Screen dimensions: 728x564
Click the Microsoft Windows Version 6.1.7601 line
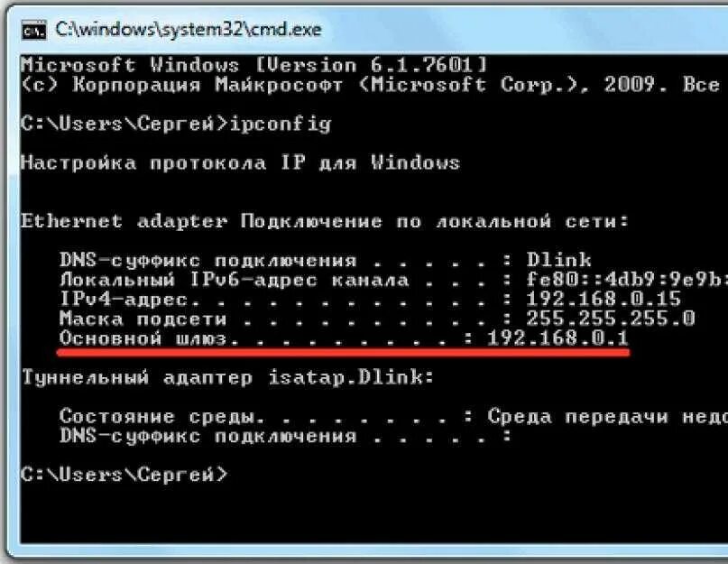[253, 65]
